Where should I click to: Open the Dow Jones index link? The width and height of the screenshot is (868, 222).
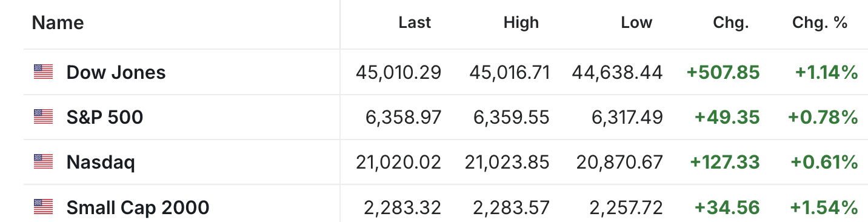coord(116,72)
